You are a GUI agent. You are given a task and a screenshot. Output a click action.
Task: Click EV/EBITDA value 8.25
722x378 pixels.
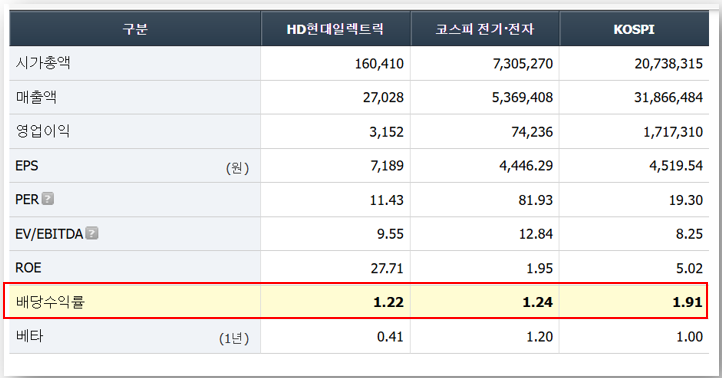(x=689, y=234)
